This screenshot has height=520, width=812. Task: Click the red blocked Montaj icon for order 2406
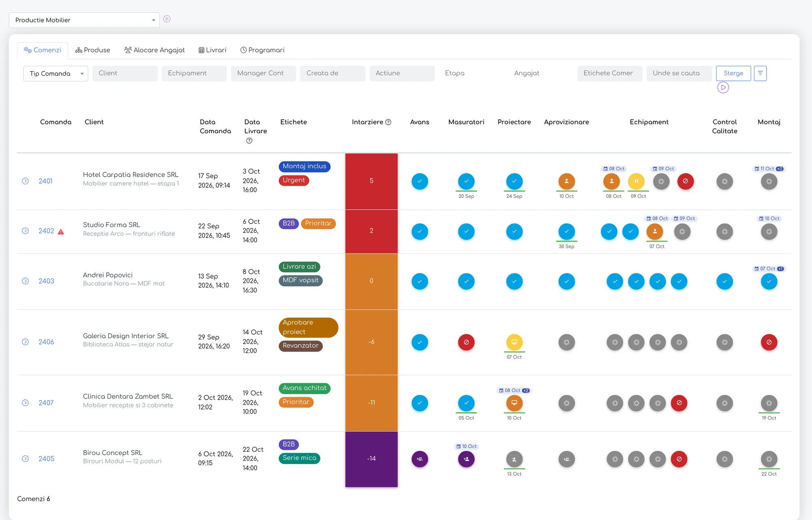pyautogui.click(x=769, y=342)
